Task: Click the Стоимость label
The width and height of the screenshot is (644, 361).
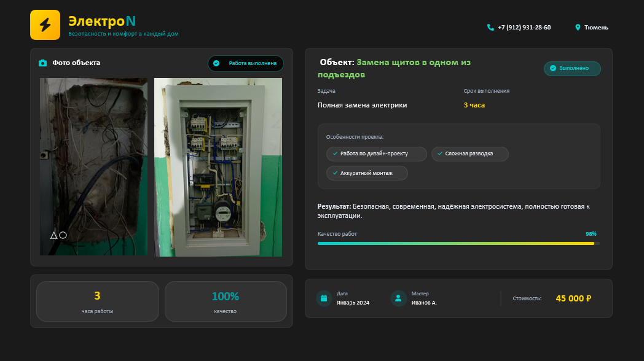Action: [527, 298]
